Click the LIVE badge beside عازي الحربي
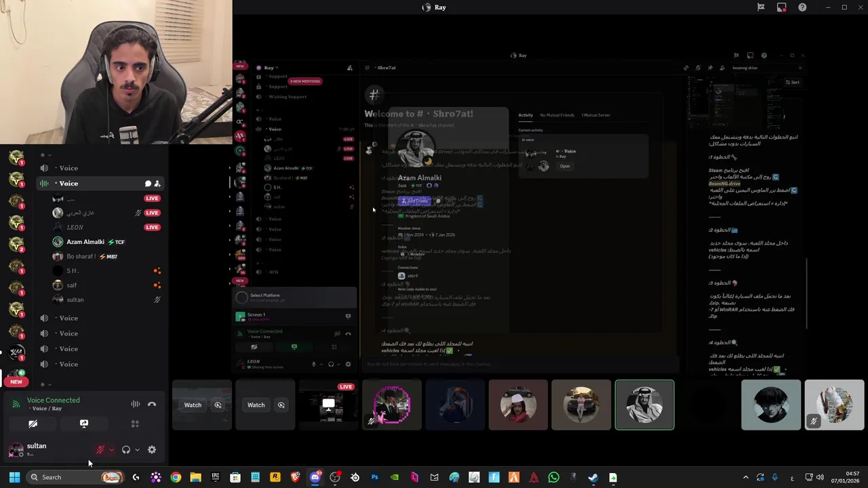 152,213
